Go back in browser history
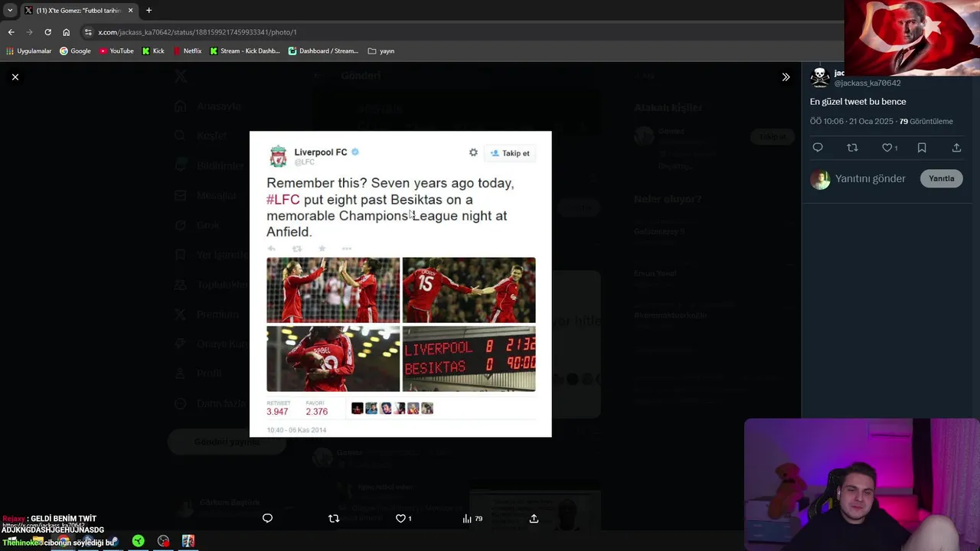 (11, 32)
